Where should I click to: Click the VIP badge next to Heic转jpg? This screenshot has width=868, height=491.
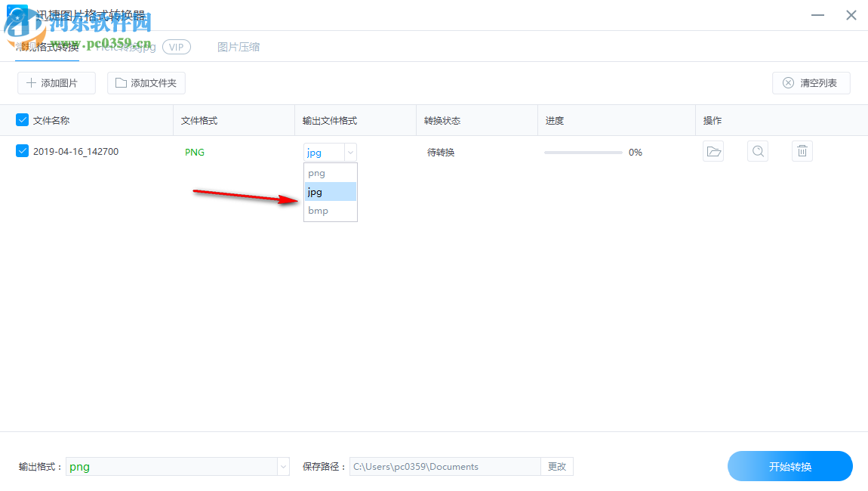pyautogui.click(x=176, y=46)
